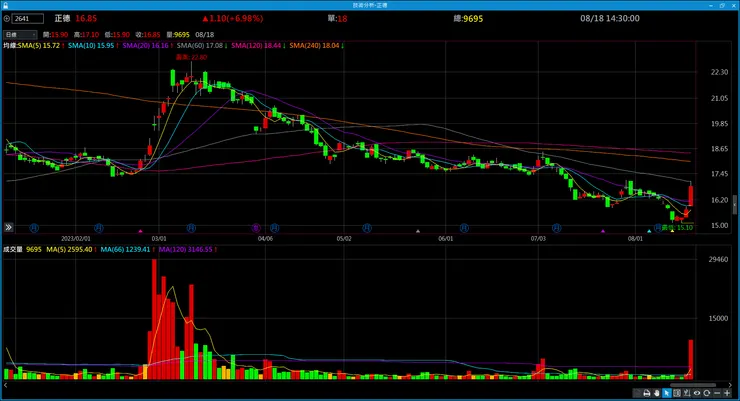Click the 22.30 price axis label

(719, 72)
